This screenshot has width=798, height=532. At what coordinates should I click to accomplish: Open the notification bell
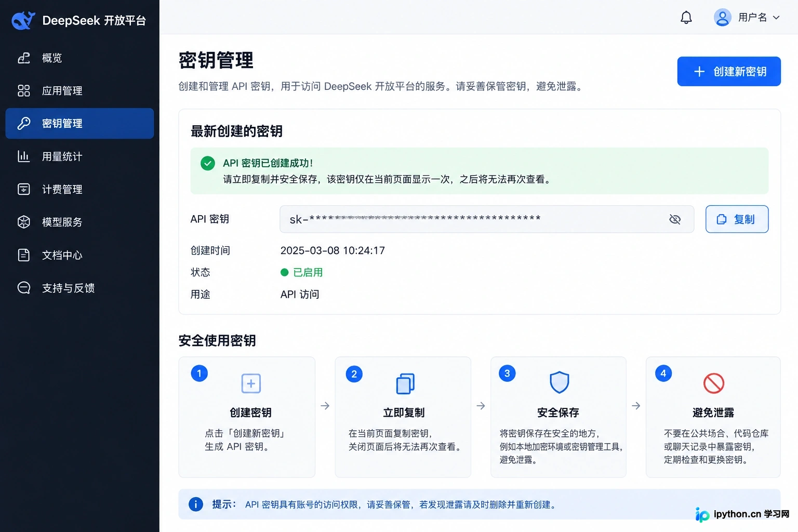click(686, 18)
